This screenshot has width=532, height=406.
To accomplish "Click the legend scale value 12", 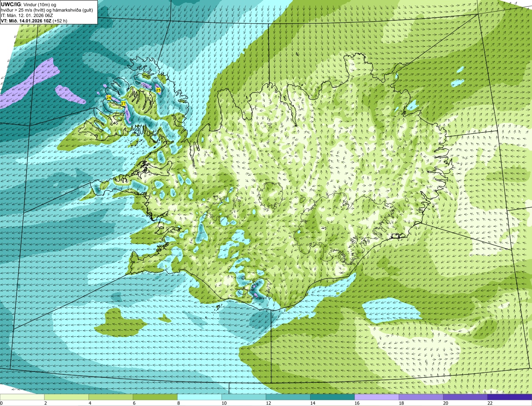I will (x=268, y=403).
